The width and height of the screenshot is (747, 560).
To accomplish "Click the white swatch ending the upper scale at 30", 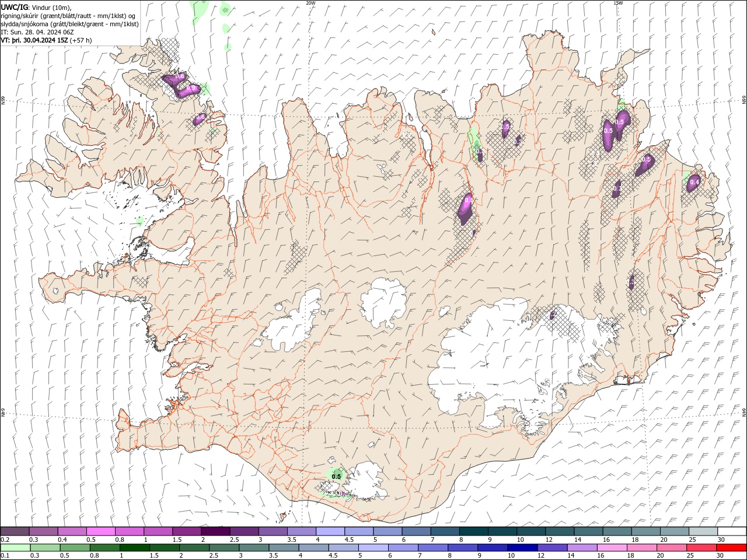I will coord(732,531).
